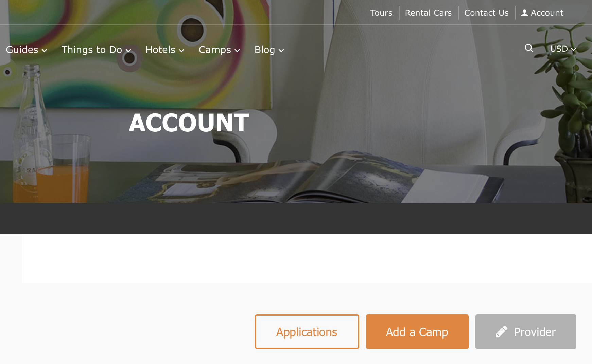The image size is (592, 364).
Task: Click the chevron next to Blog
Action: tap(281, 51)
